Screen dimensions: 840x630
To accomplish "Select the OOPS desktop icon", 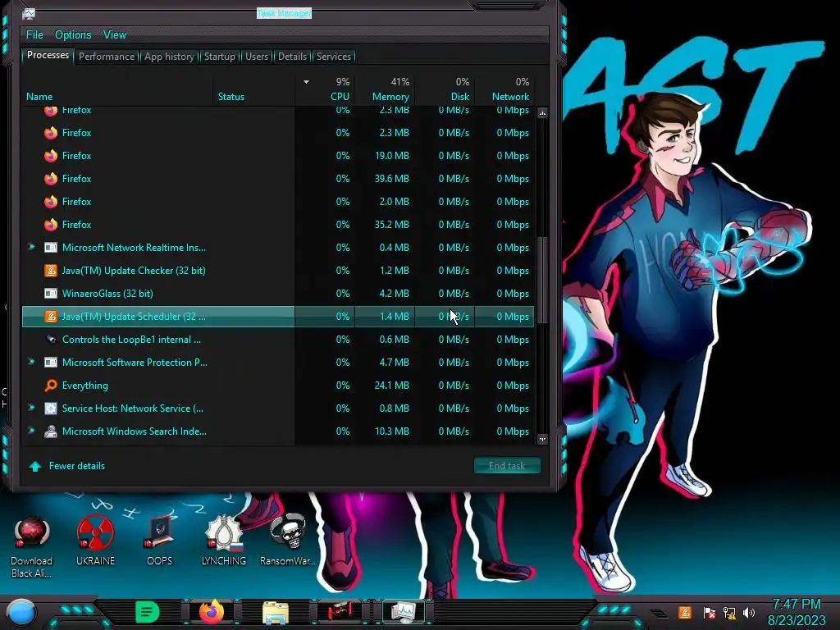I will 160,540.
